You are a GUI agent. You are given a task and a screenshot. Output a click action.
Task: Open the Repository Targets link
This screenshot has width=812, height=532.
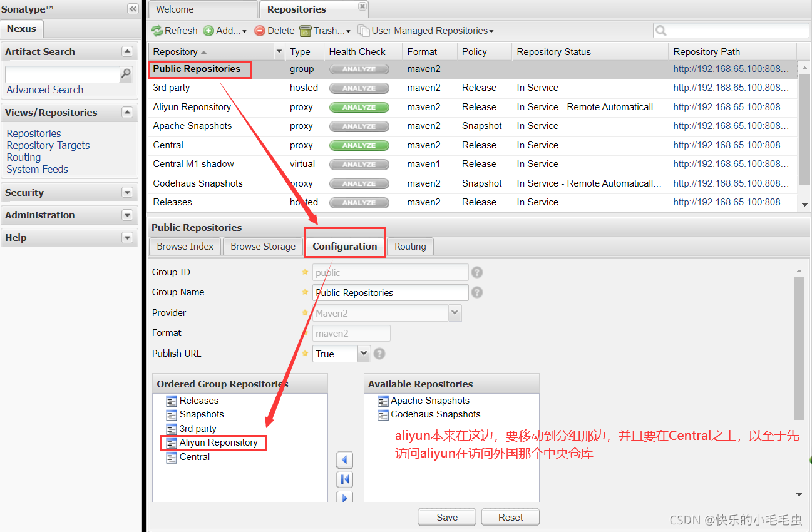[x=48, y=146]
